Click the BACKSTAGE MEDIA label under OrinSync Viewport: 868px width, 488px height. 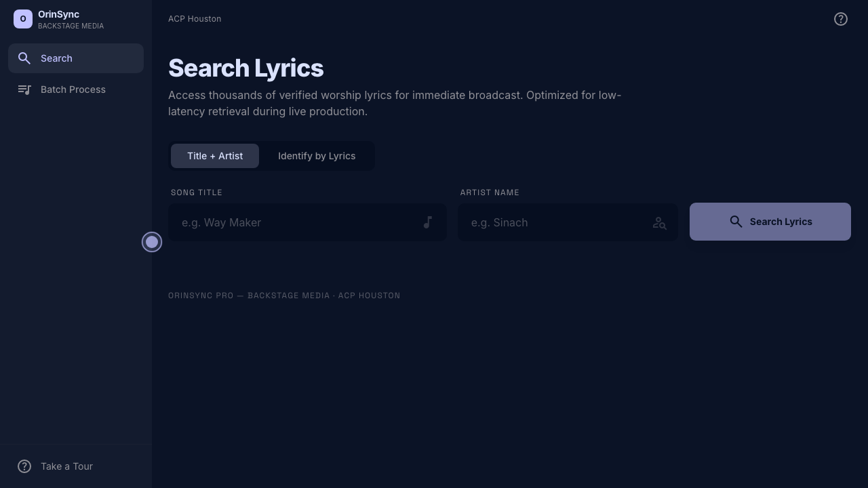[x=71, y=26]
